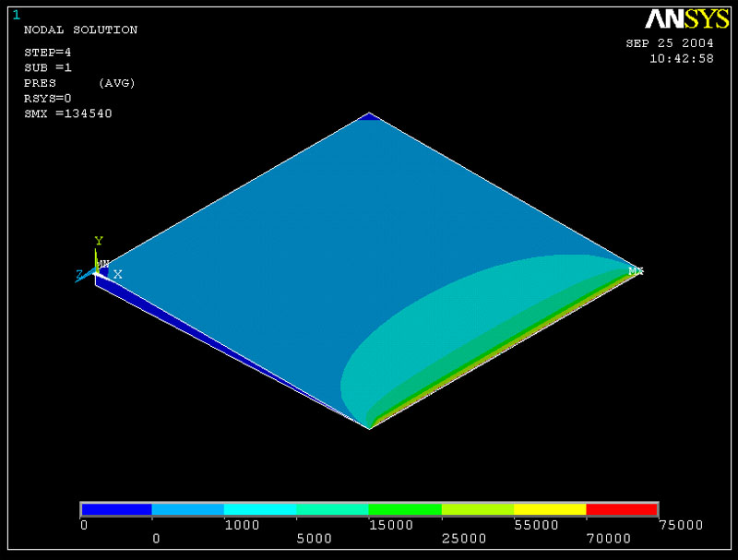
Task: Click the MN minimum marker near the origin
Action: click(103, 264)
